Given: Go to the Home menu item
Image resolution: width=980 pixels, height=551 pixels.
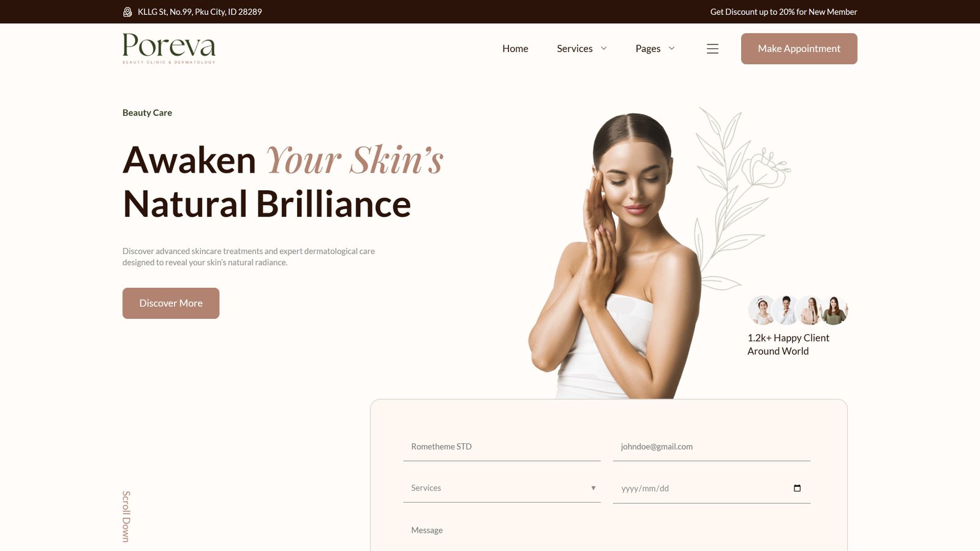Looking at the screenshot, I should point(515,48).
